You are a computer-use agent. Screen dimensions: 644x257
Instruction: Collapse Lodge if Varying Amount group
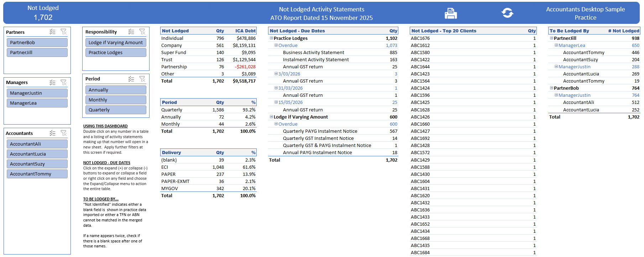coord(271,117)
